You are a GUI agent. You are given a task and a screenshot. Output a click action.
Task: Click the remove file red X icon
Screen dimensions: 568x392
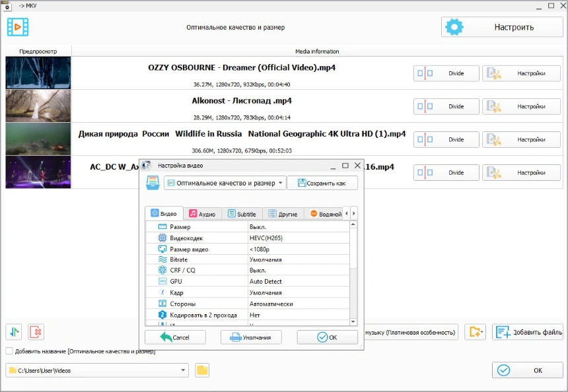[36, 332]
